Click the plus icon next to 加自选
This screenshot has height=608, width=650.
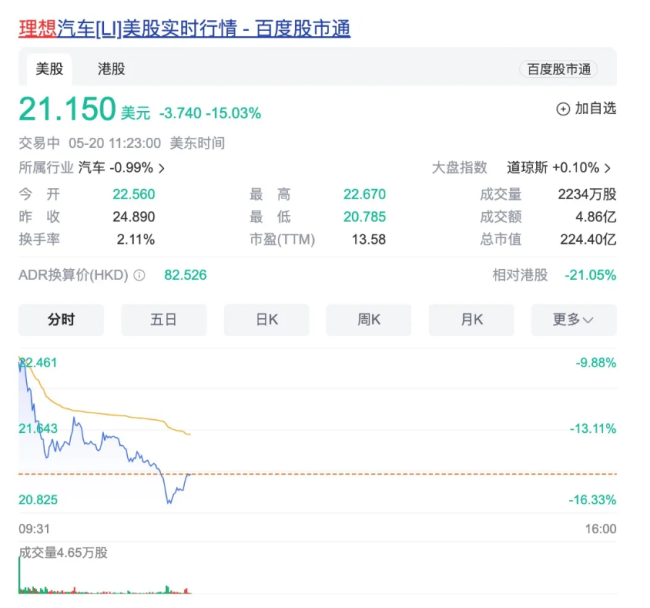click(563, 109)
